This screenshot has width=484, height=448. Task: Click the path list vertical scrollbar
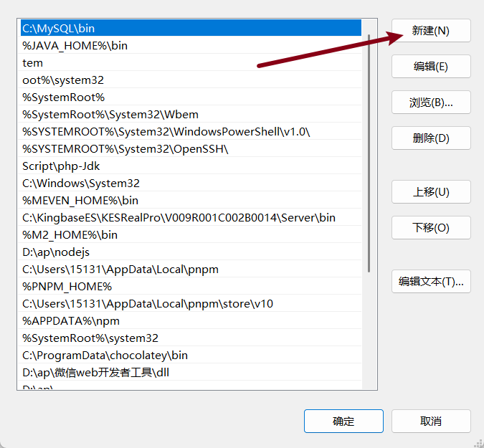pyautogui.click(x=369, y=151)
